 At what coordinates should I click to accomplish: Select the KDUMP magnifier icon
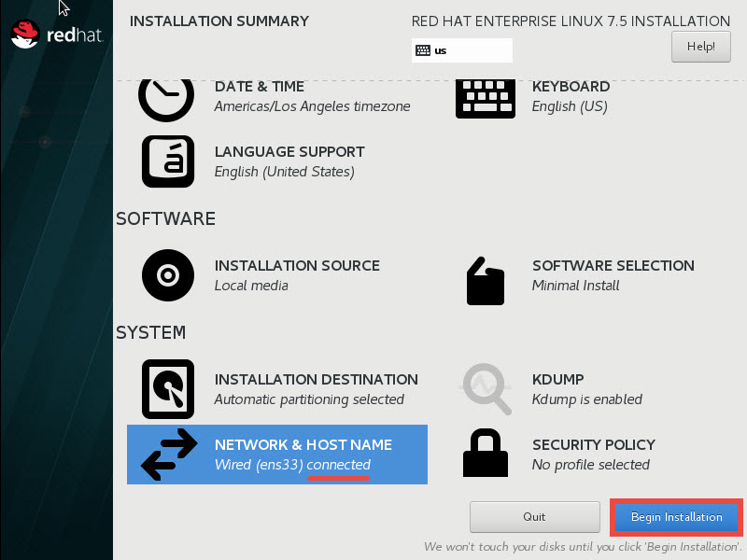coord(486,389)
